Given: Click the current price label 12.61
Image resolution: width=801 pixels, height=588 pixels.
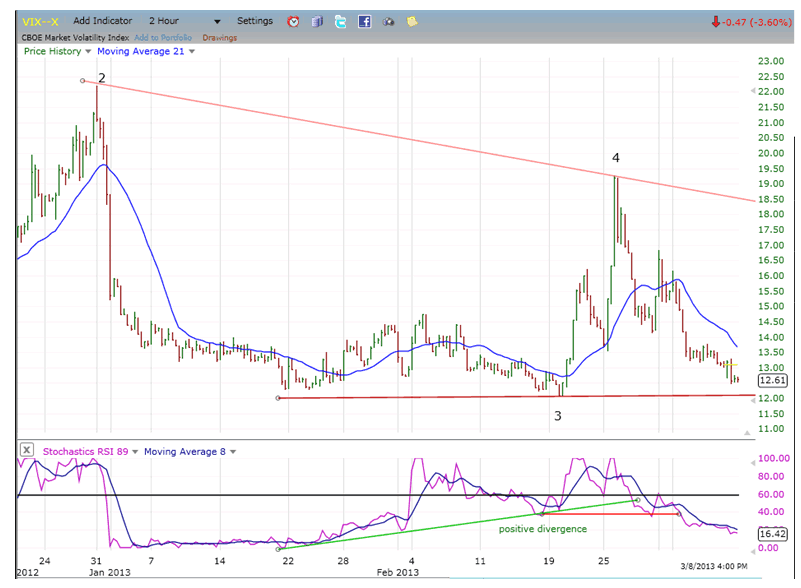Looking at the screenshot, I should (x=773, y=381).
